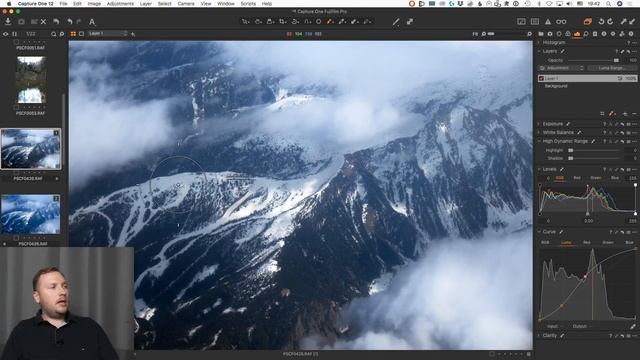Open the Capture tool tab icon

click(x=550, y=34)
